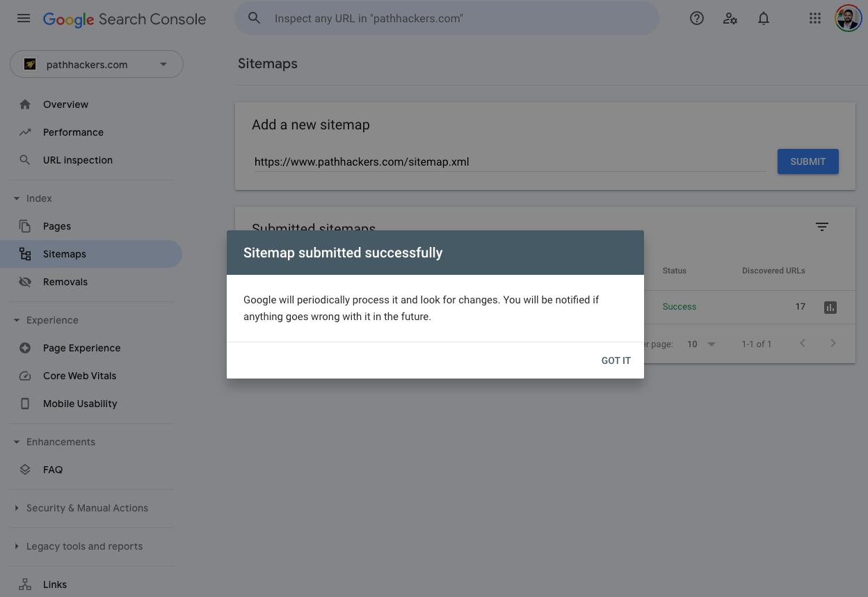
Task: Click the Links network icon
Action: (x=25, y=584)
